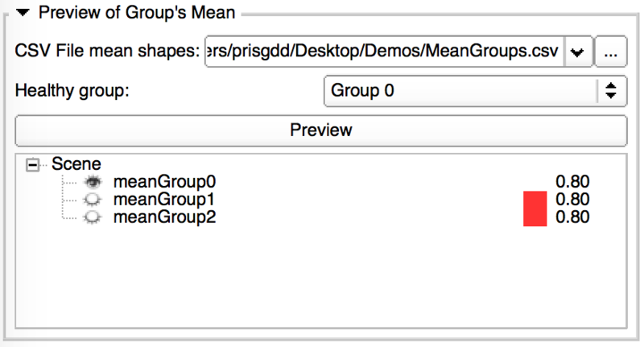This screenshot has width=644, height=347.
Task: Click the CSV mean shapes path field
Action: click(x=385, y=52)
